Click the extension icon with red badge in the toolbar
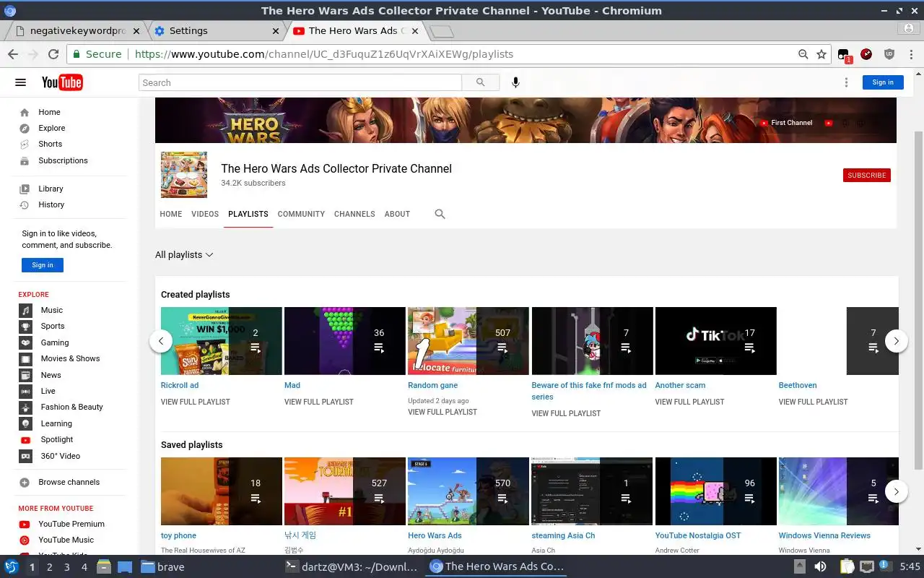924x578 pixels. tap(844, 55)
